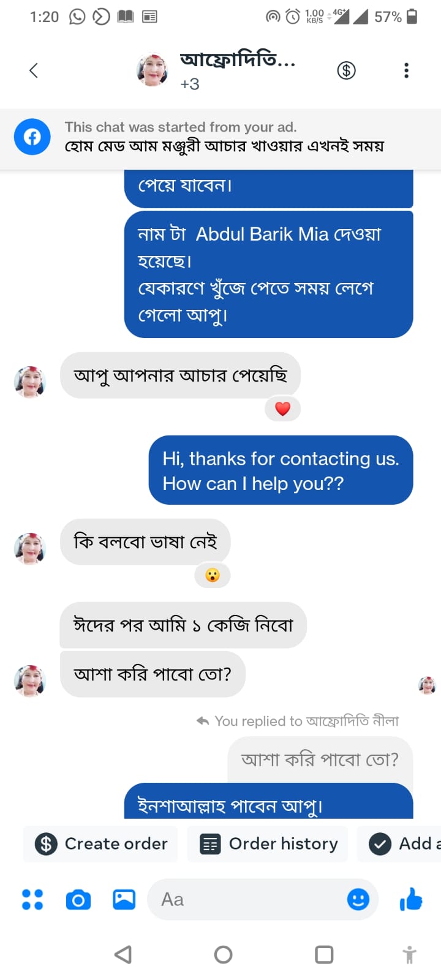Open the three-dot more options menu

[406, 70]
